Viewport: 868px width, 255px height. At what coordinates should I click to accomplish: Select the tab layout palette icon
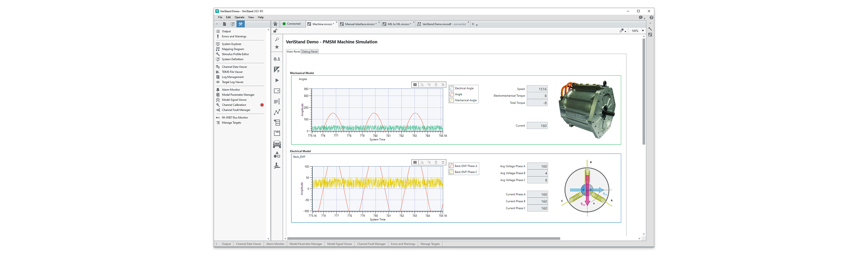tap(277, 133)
